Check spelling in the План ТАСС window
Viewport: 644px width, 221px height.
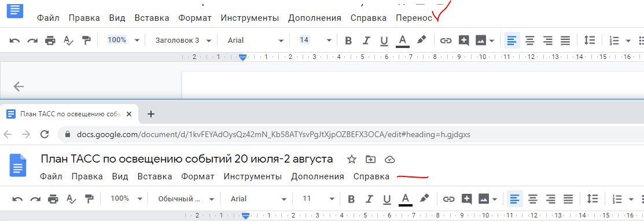click(71, 199)
